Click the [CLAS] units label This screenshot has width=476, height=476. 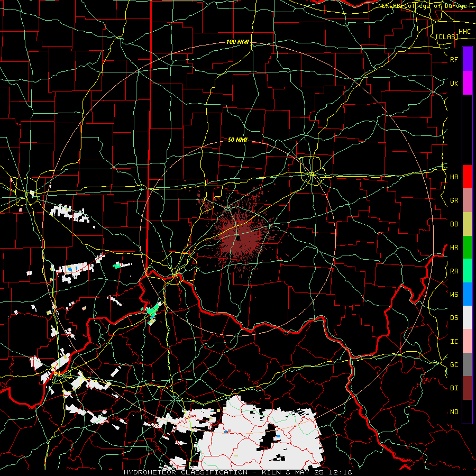pyautogui.click(x=447, y=36)
